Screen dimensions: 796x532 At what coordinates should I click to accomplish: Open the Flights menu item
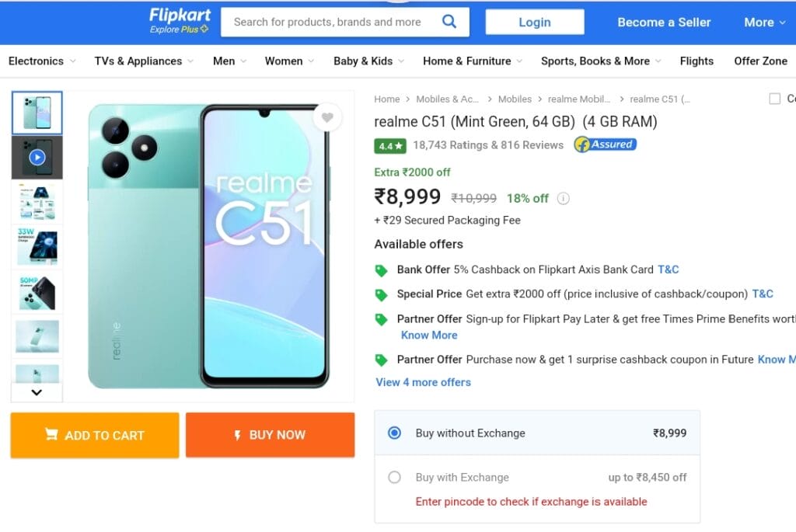(x=696, y=61)
